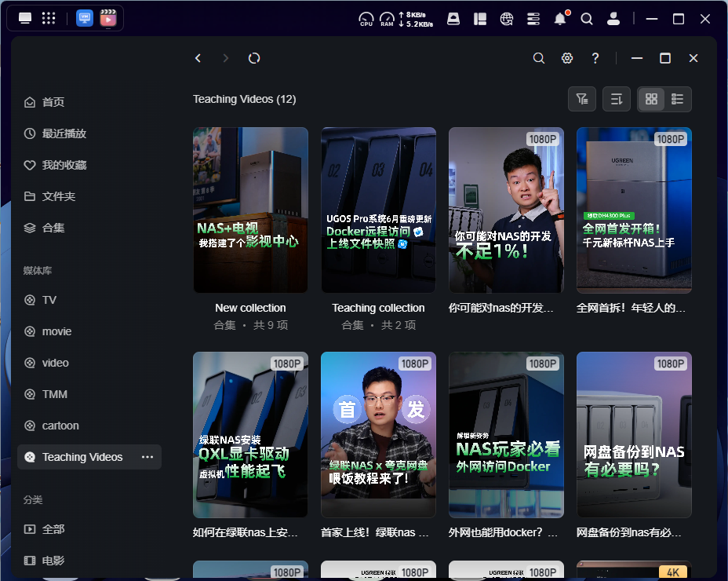
Task: Switch to grid view layout
Action: (651, 99)
